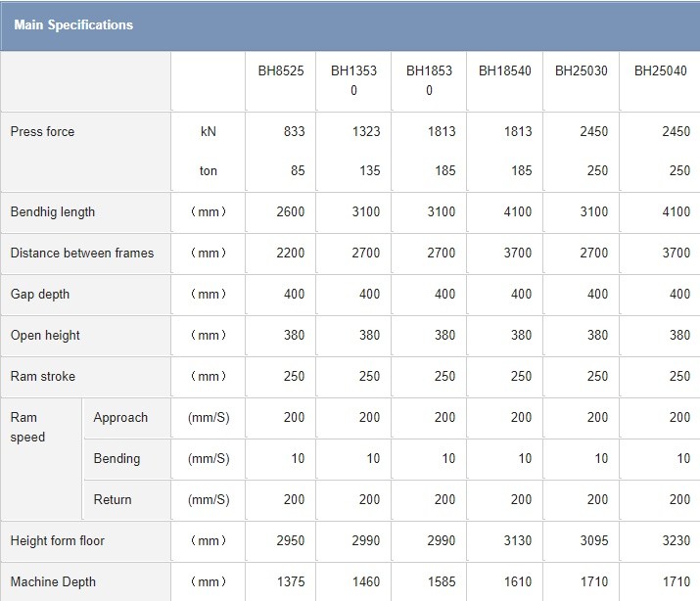Click the Approach sub-row label

click(x=120, y=418)
